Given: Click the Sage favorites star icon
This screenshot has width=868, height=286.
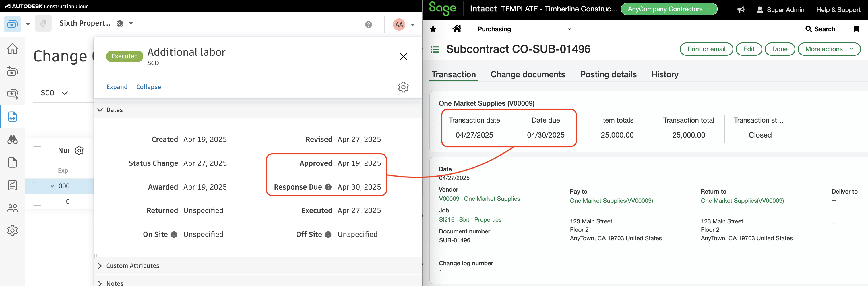Looking at the screenshot, I should 433,29.
